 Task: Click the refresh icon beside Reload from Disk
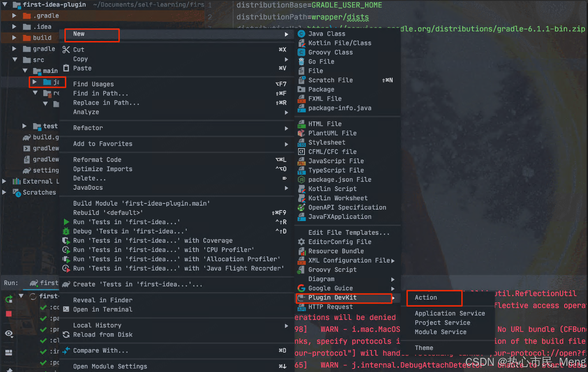pyautogui.click(x=66, y=334)
